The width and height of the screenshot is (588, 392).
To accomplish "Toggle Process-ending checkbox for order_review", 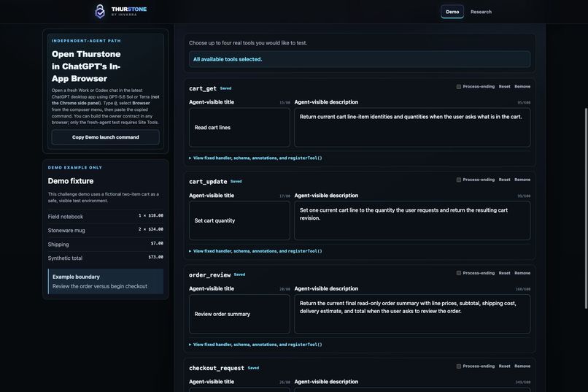I will click(x=459, y=273).
